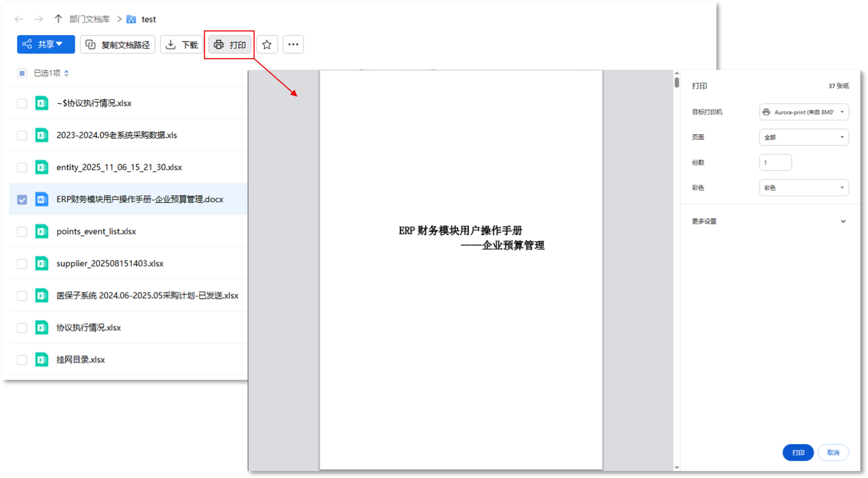This screenshot has width=868, height=478.
Task: Open the 页面 pages dropdown
Action: coord(803,137)
